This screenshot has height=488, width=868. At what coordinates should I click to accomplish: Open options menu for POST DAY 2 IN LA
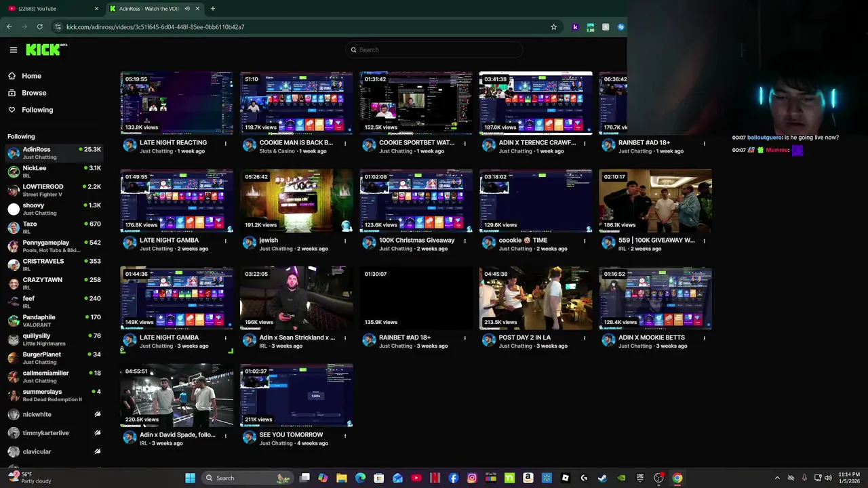pos(585,338)
